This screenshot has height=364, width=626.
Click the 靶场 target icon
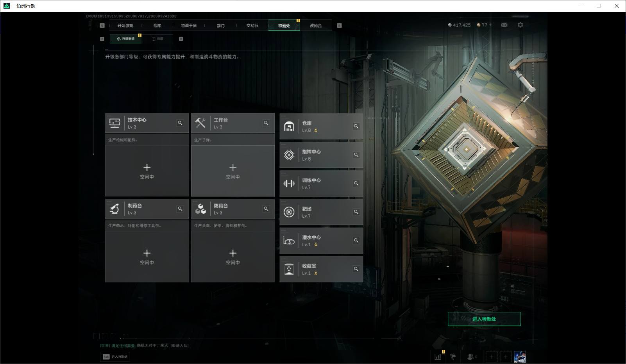click(x=289, y=212)
